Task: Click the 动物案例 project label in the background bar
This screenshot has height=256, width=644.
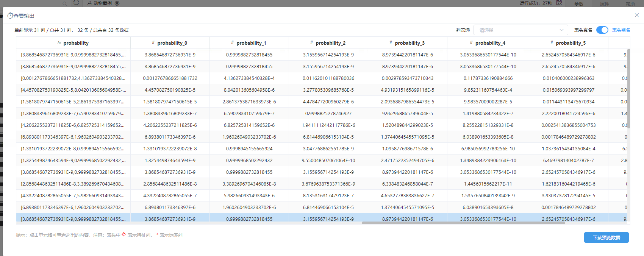Action: [103, 3]
